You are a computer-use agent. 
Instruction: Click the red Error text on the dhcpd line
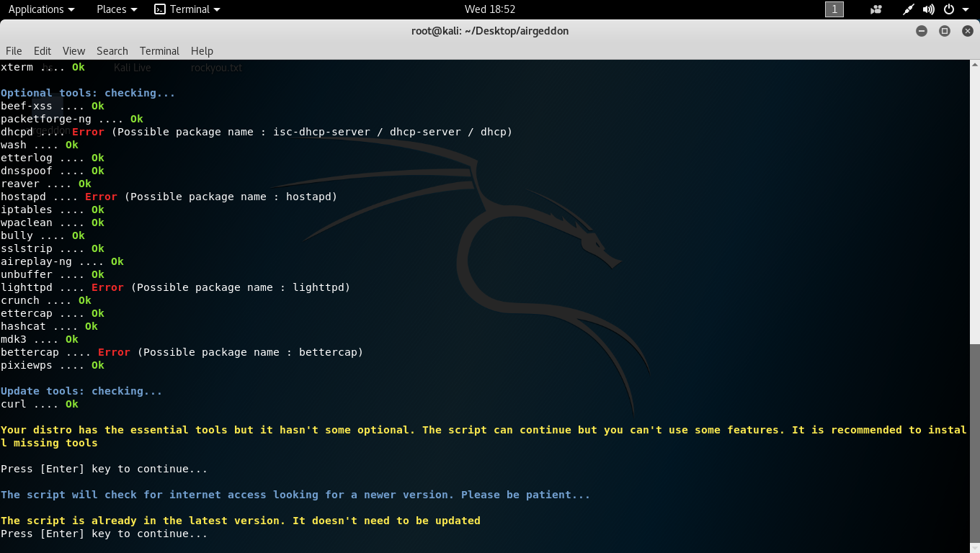[x=88, y=132]
